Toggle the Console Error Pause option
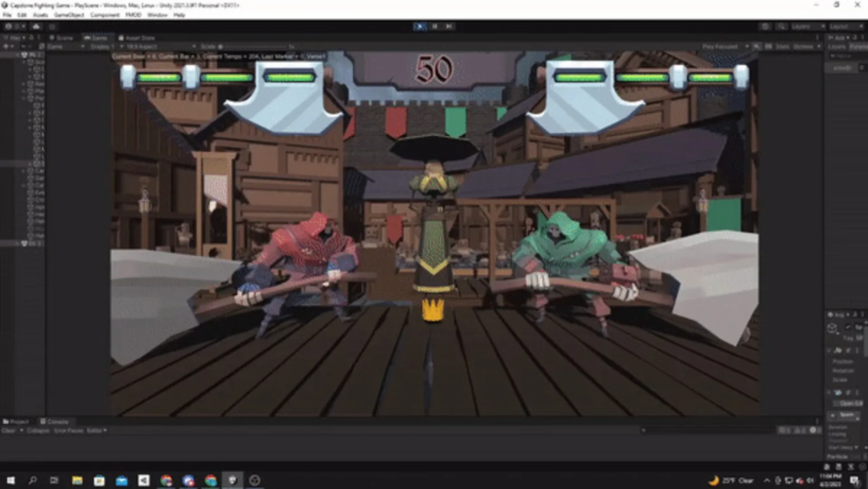868x489 pixels. click(x=68, y=431)
